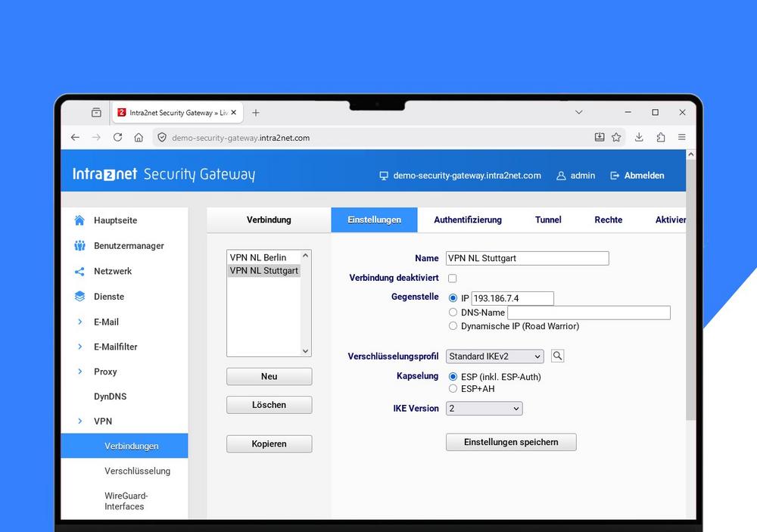The image size is (757, 532).
Task: Click the Kopieren button
Action: (x=269, y=444)
